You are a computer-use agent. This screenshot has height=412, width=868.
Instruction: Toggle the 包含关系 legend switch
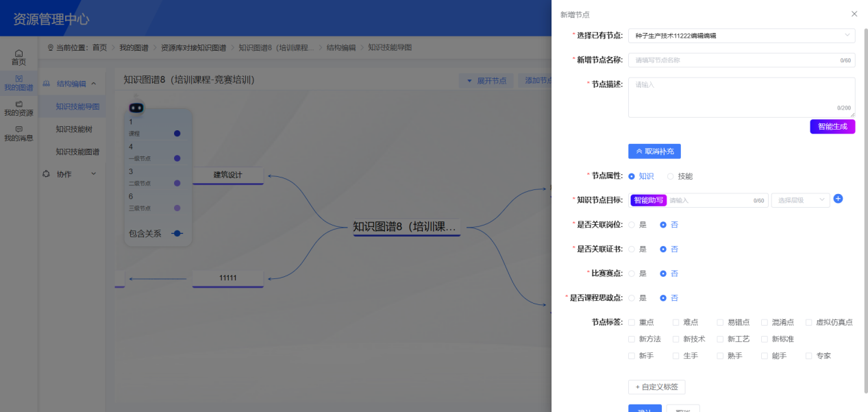177,233
